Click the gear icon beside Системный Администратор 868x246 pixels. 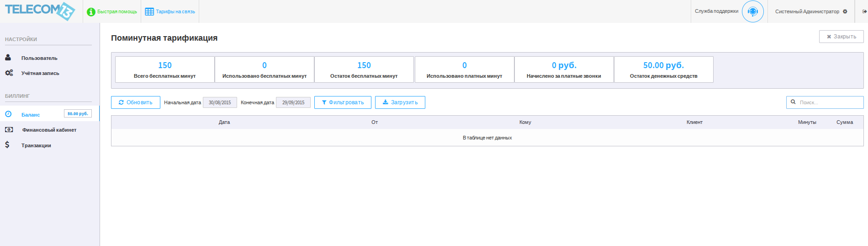[845, 11]
